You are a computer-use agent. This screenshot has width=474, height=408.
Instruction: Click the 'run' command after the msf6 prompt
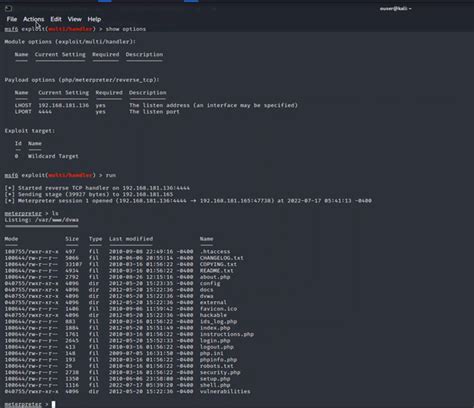tap(111, 175)
